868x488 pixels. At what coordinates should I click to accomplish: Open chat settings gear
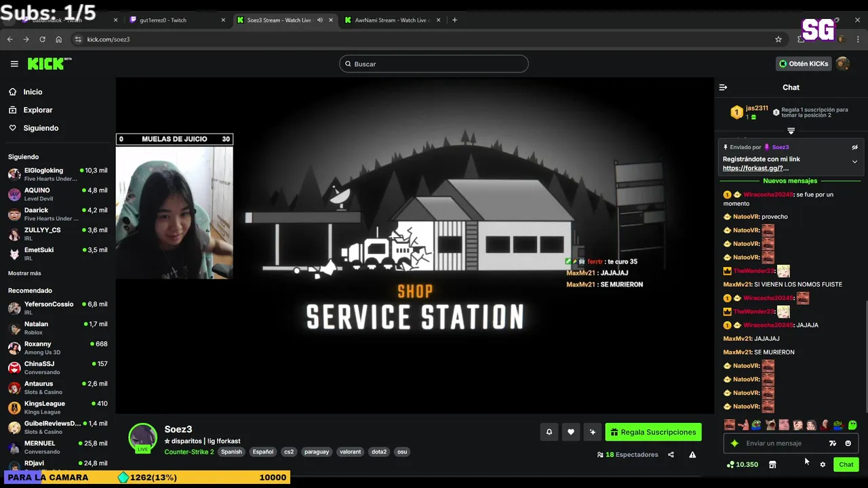(x=823, y=464)
